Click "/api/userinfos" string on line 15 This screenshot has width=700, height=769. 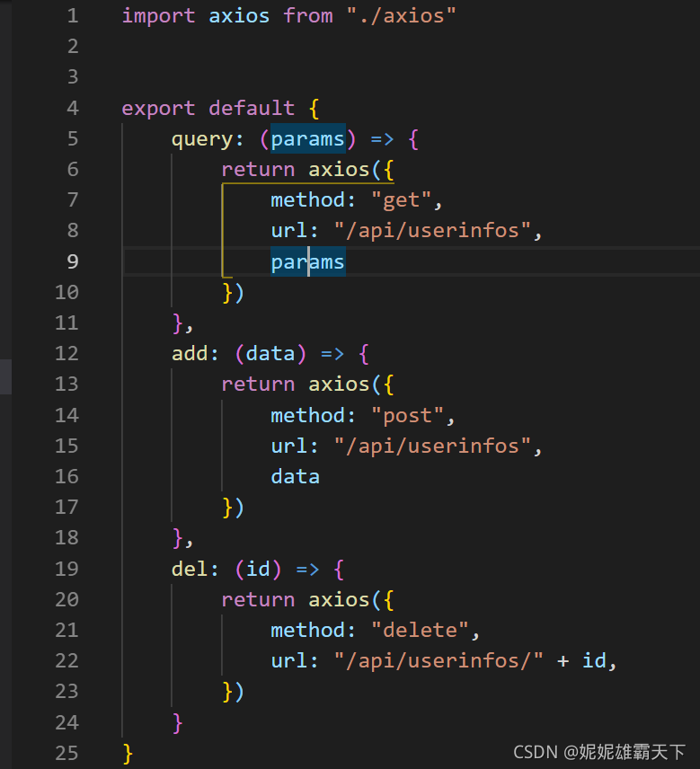432,446
